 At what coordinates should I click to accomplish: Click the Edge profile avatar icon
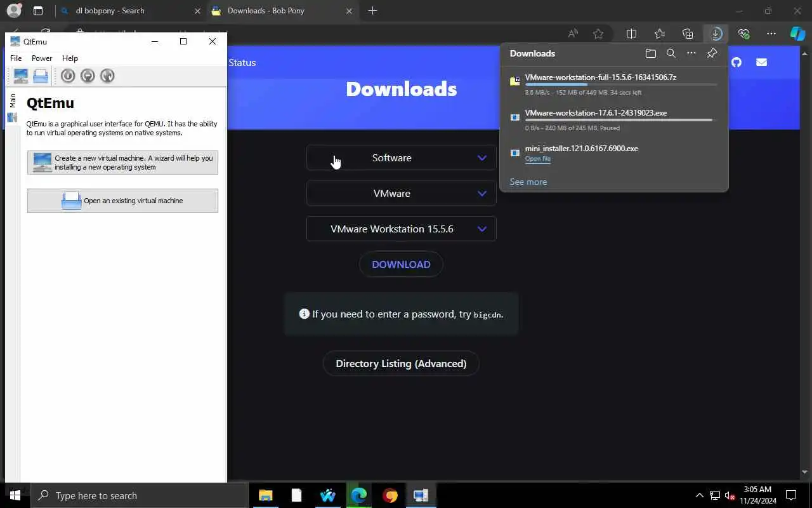pyautogui.click(x=14, y=11)
